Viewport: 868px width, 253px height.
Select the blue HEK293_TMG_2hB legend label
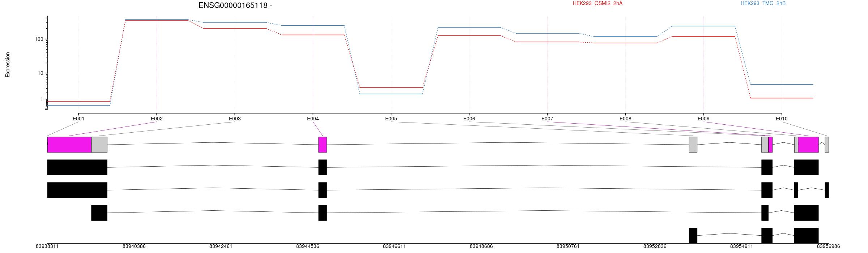(763, 3)
